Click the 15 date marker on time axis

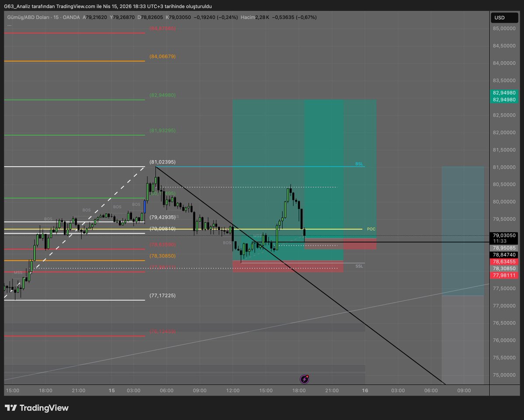click(112, 390)
